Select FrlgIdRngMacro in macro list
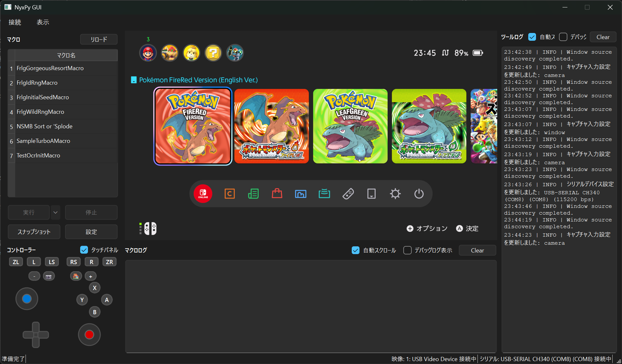This screenshot has width=622, height=364. [x=66, y=83]
